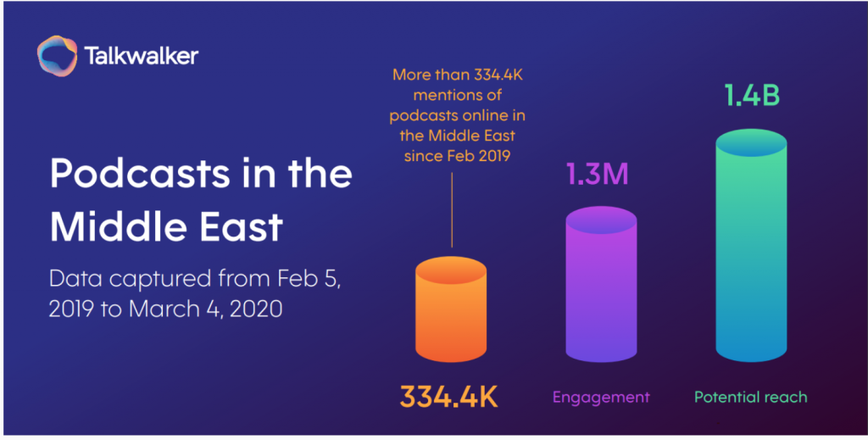Click the orange 334.4K value below cylinder
The height and width of the screenshot is (440, 868).
point(450,396)
